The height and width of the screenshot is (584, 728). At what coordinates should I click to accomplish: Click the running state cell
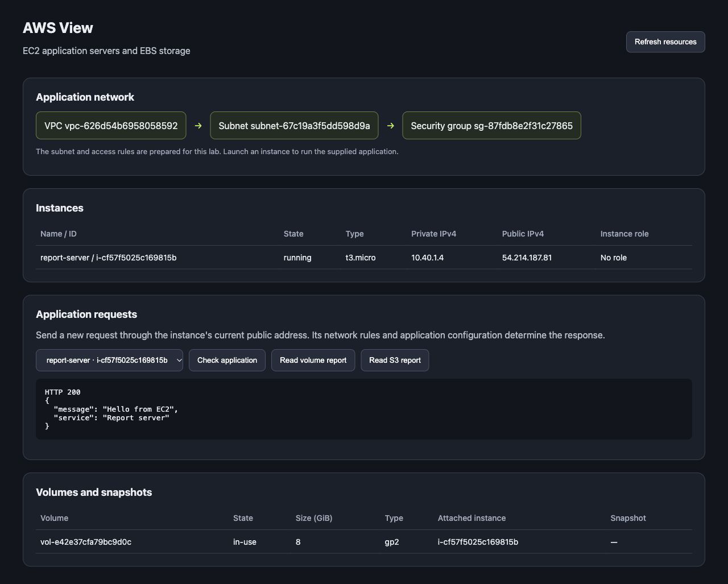[297, 258]
